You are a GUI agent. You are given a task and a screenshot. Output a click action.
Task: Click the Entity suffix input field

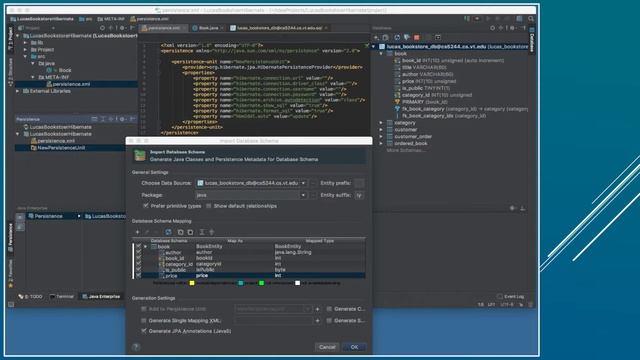[x=359, y=195]
